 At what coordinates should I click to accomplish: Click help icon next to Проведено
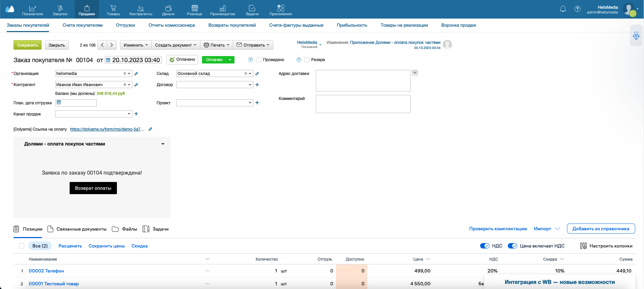250,60
